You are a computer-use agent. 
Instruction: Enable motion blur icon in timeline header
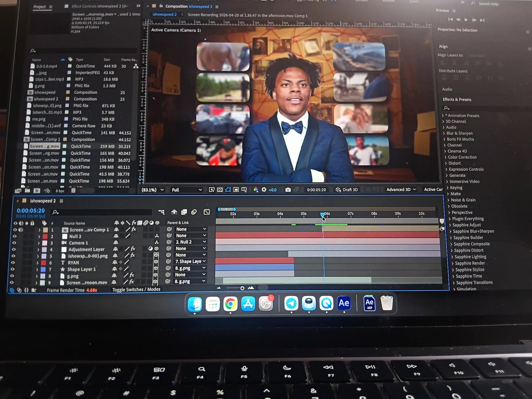pos(193,212)
